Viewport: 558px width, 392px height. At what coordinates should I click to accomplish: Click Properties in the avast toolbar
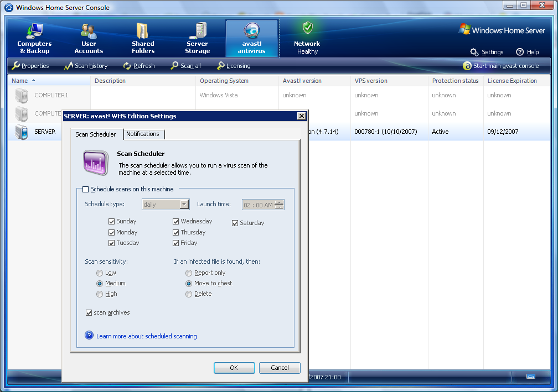coord(30,66)
